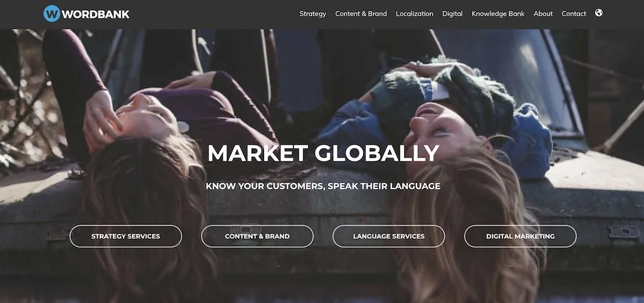Screen dimensions: 644x303
Task: Click the Strategy Services outlined button
Action: coord(126,236)
